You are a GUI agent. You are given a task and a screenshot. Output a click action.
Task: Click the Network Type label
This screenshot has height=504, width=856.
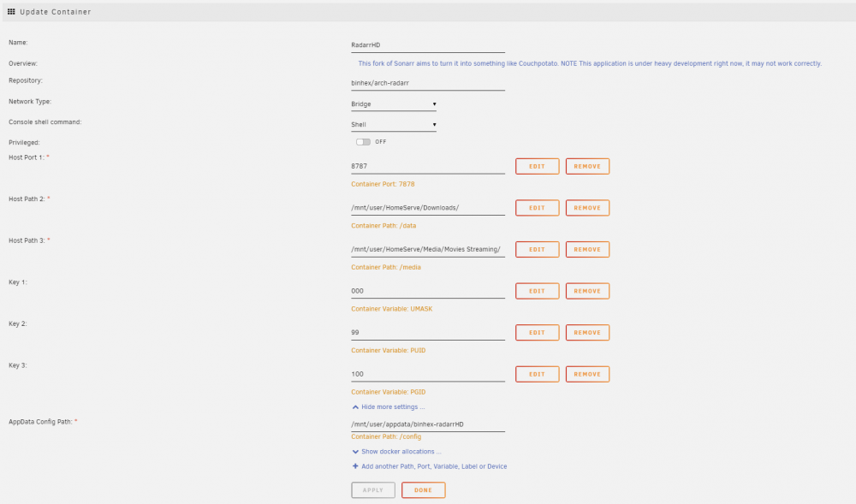point(30,102)
